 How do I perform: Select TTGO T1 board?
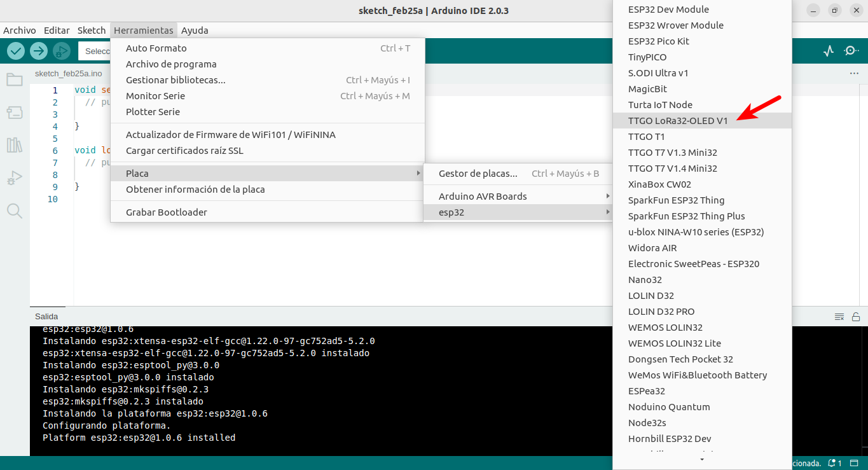pos(702,137)
